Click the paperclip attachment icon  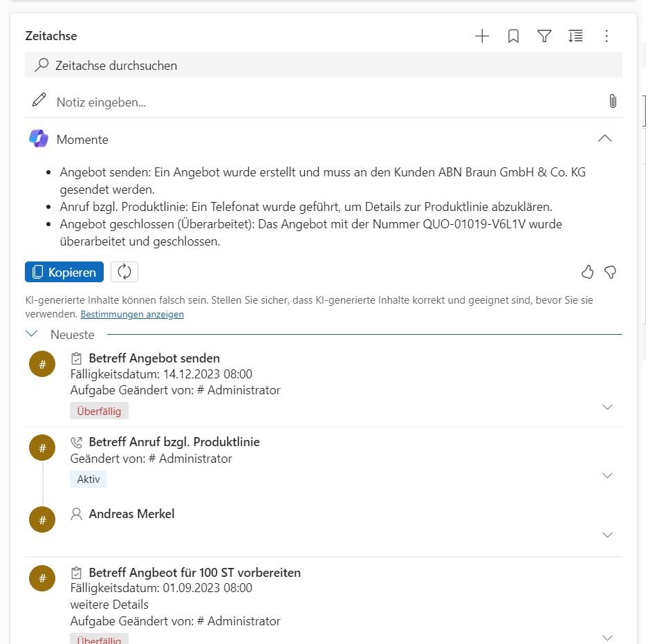point(612,102)
